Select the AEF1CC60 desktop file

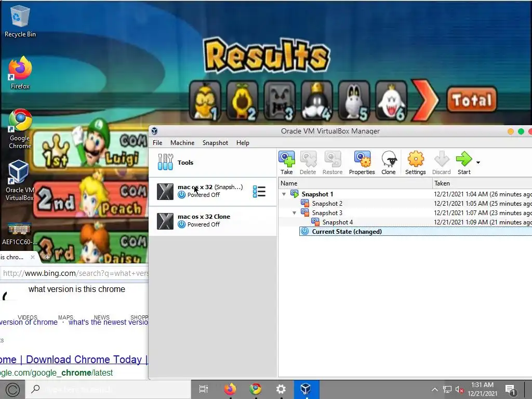[x=20, y=233]
